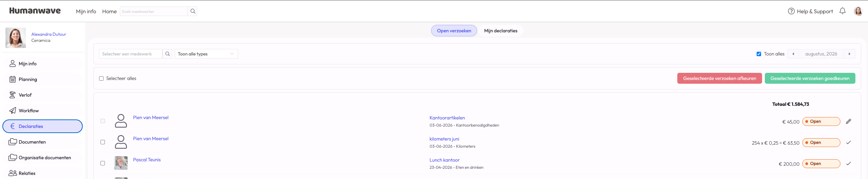
Task: Open Pien van Meersel link on kilometers juni row
Action: coord(151,139)
